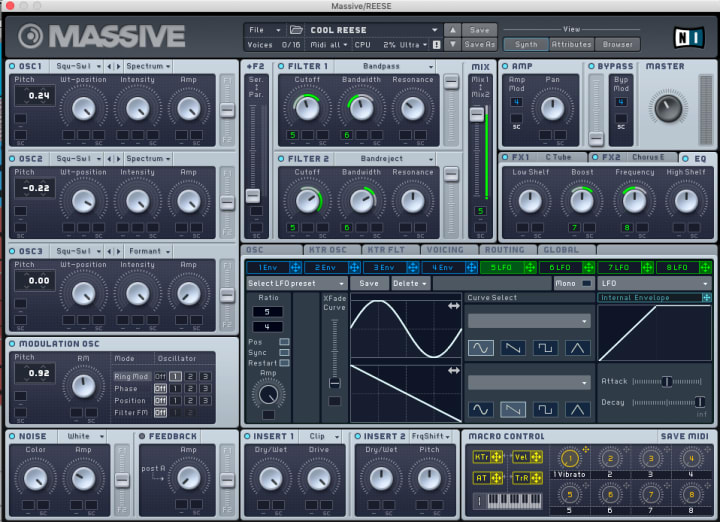The width and height of the screenshot is (720, 522).
Task: Select triangle curve in lower row
Action: click(x=577, y=409)
